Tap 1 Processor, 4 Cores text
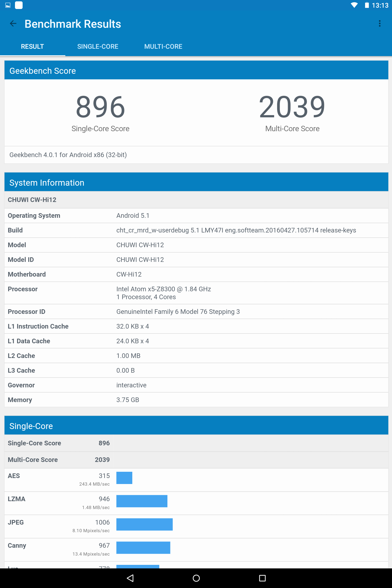Viewport: 392px width, 588px height. click(146, 297)
